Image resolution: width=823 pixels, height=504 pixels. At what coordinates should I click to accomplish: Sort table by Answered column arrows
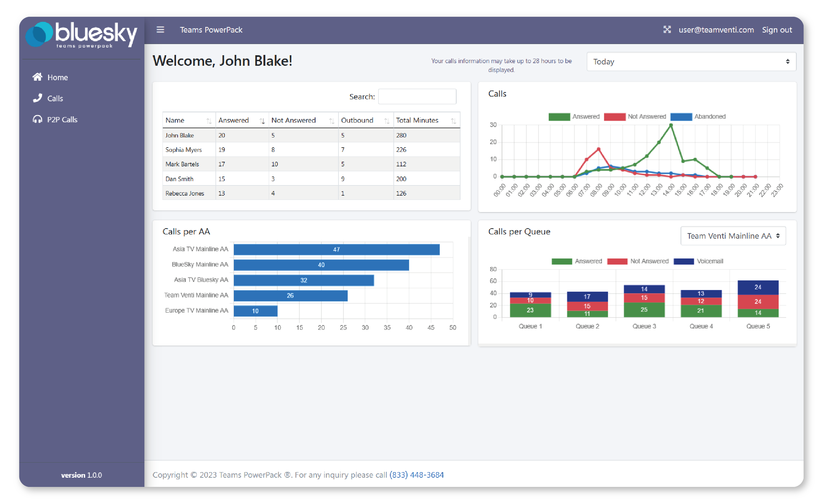click(x=262, y=121)
